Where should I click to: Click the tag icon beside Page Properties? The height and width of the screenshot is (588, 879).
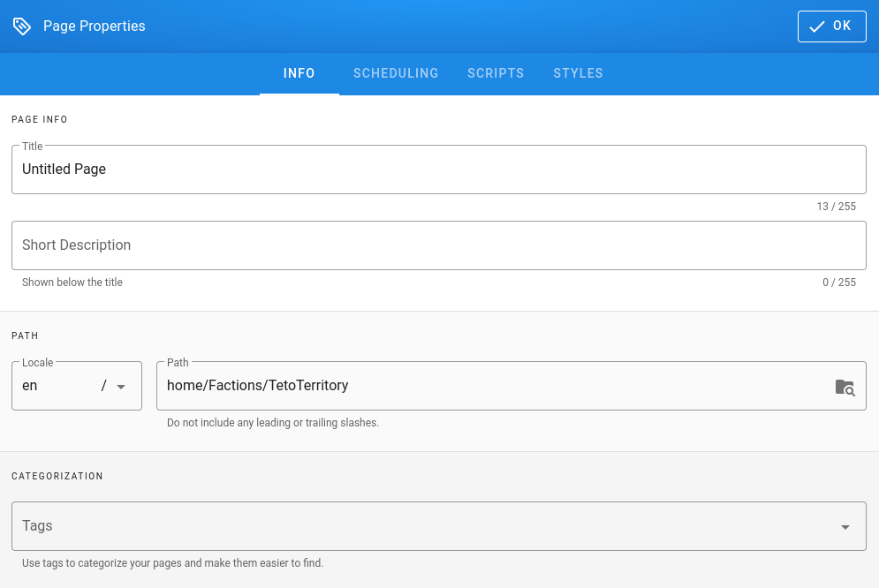tap(22, 26)
